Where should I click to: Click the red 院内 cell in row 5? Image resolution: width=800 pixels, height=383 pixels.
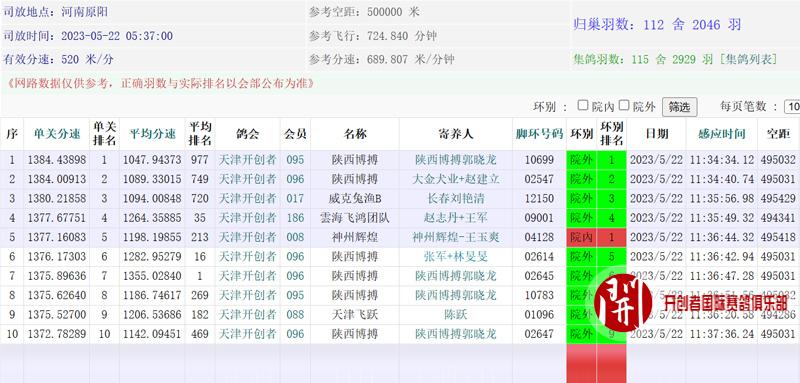[x=581, y=237]
